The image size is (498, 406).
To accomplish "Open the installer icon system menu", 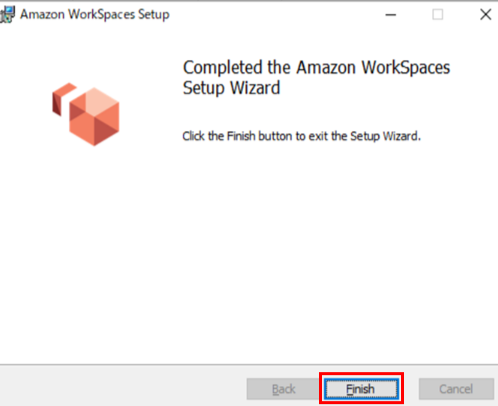I will [x=7, y=14].
